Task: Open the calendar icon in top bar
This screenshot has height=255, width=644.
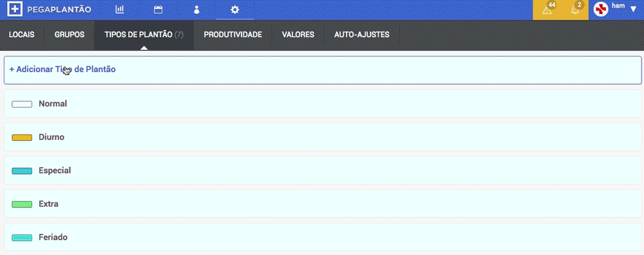Action: 158,10
